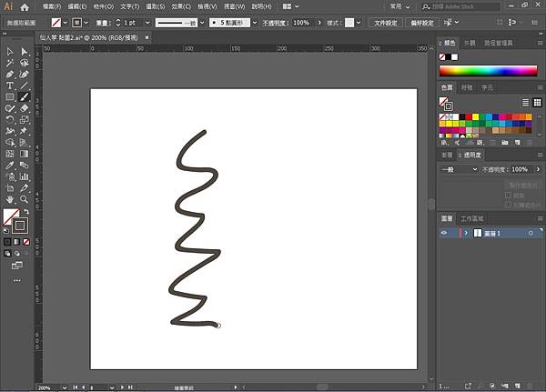The image size is (546, 392).
Task: Pick the Width tool
Action: point(10,131)
